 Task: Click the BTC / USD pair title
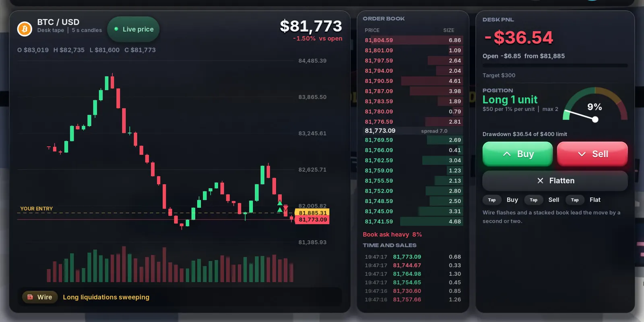point(58,22)
